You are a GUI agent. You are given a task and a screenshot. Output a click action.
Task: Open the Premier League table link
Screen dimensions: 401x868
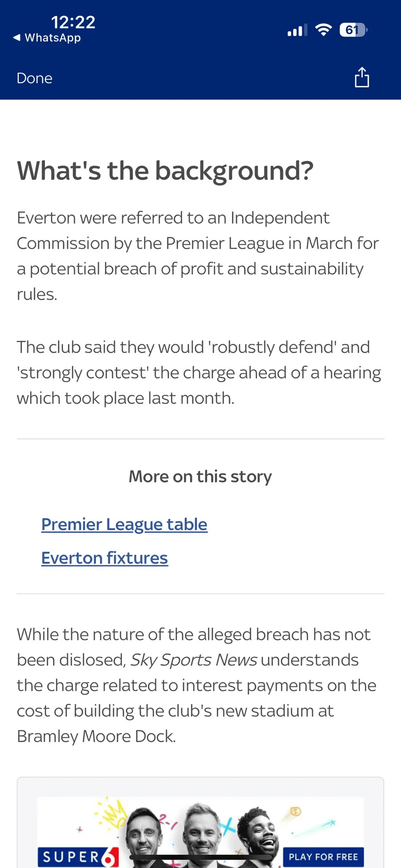124,524
